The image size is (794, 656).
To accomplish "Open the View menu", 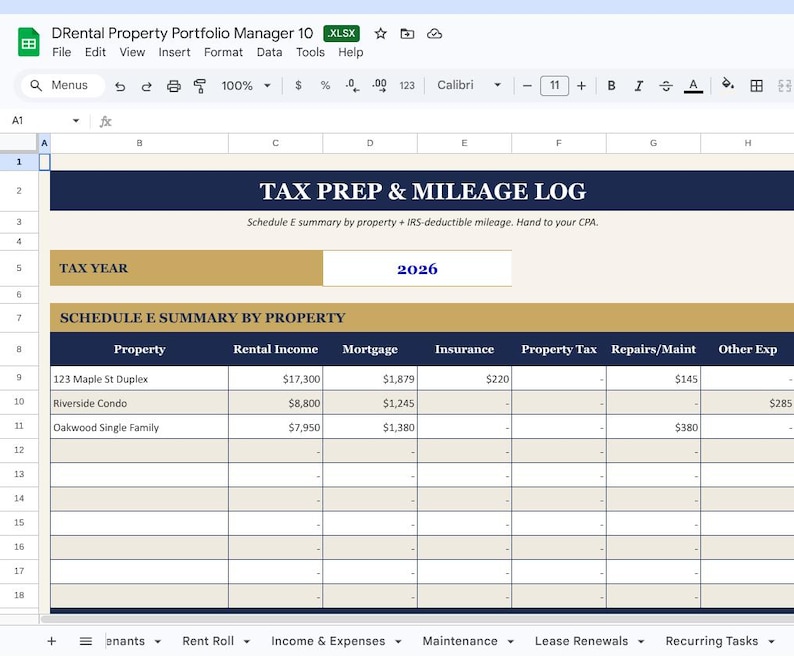I will click(x=132, y=52).
